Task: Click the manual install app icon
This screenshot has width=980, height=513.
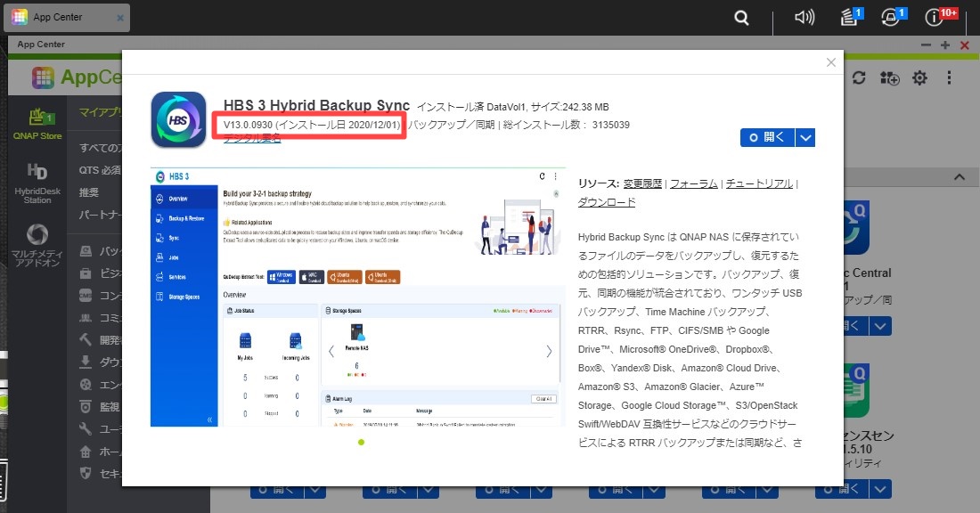Action: click(x=889, y=78)
